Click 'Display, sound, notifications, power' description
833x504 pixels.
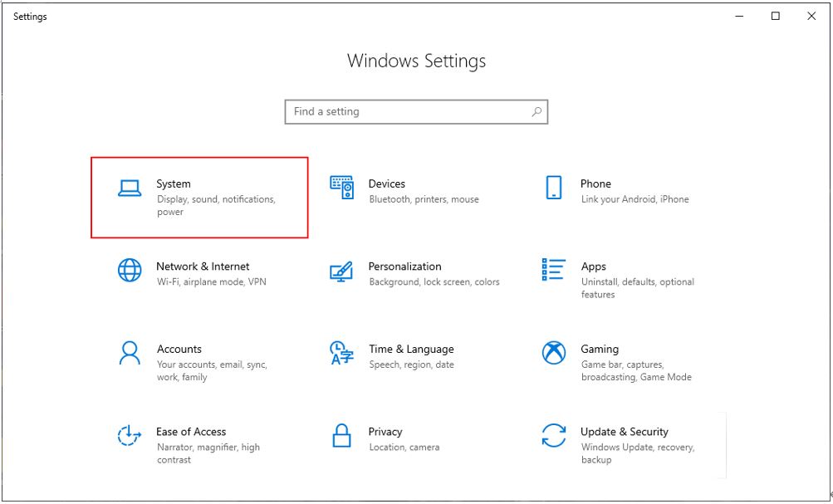216,206
